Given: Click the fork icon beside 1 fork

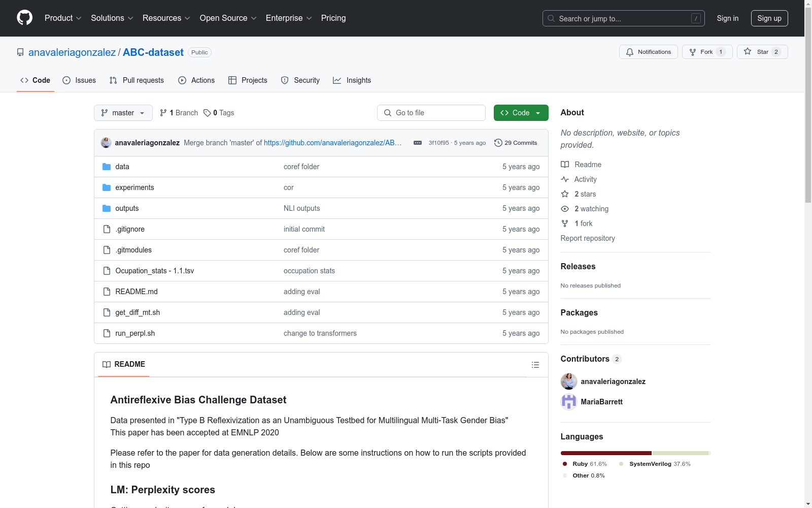Looking at the screenshot, I should 565,224.
